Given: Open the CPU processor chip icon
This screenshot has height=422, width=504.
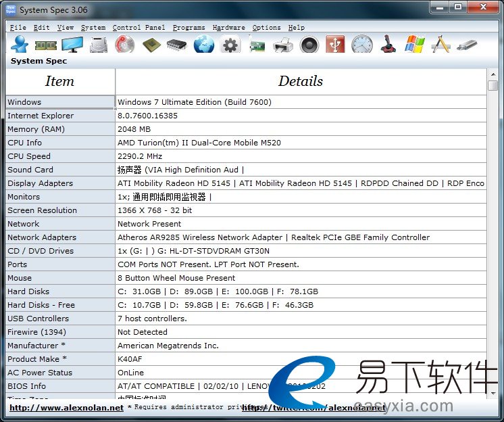Looking at the screenshot, I should click(151, 45).
